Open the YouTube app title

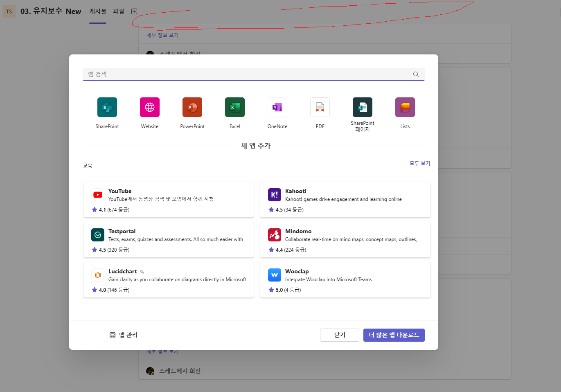(x=120, y=191)
